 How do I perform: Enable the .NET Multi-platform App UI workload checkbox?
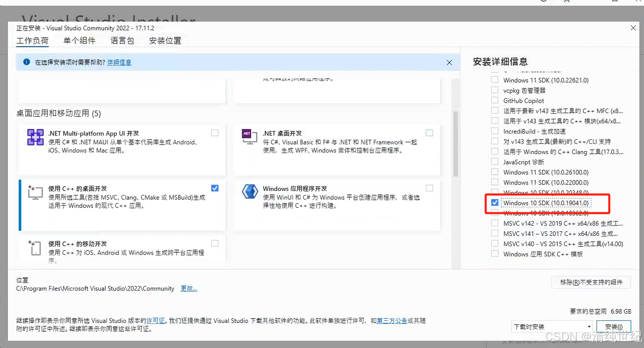pyautogui.click(x=215, y=133)
